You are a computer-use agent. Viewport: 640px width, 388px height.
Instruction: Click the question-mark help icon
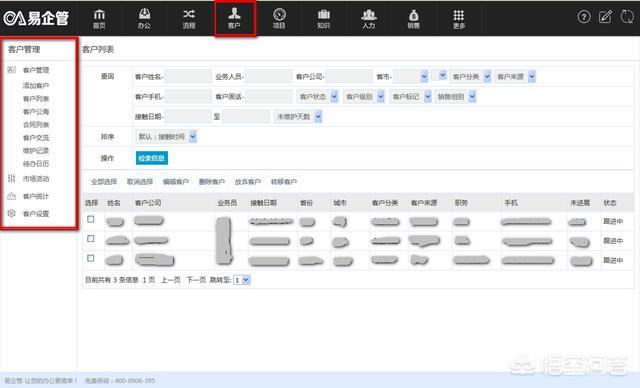pos(584,17)
